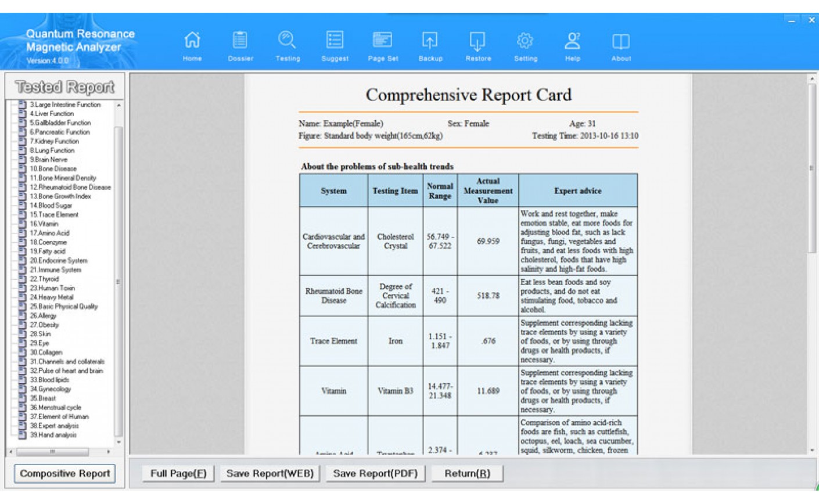Select 19.Fatty acid report
This screenshot has height=504, width=819.
[48, 251]
